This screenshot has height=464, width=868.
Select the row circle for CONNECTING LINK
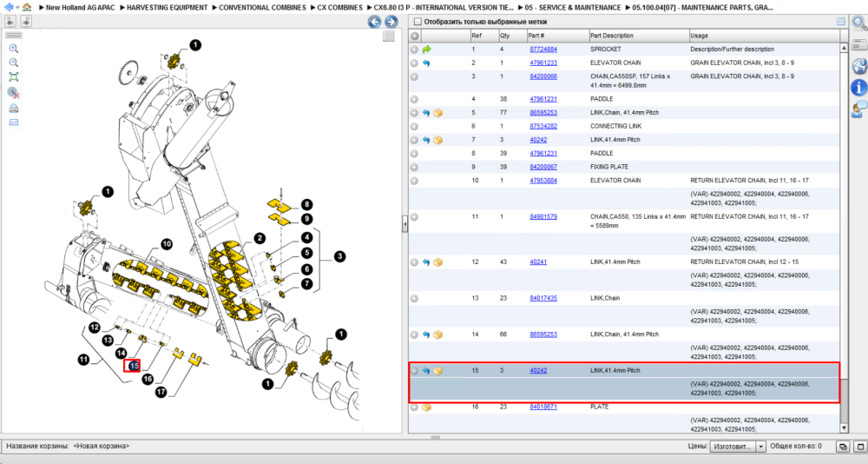(x=414, y=126)
